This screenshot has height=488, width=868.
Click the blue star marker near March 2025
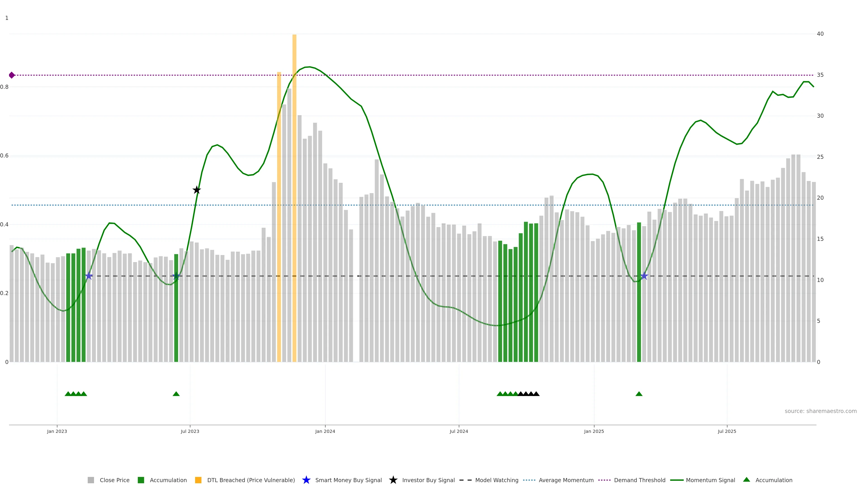[x=644, y=276]
